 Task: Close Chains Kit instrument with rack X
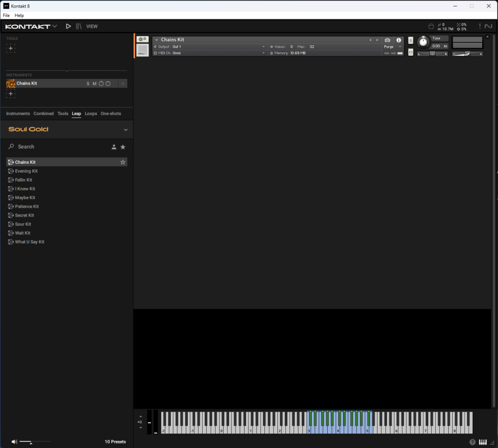pyautogui.click(x=488, y=37)
